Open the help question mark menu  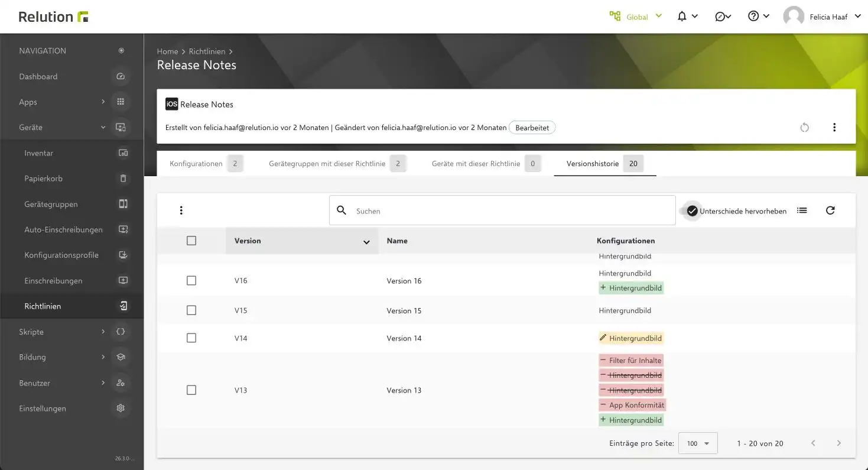pos(753,17)
